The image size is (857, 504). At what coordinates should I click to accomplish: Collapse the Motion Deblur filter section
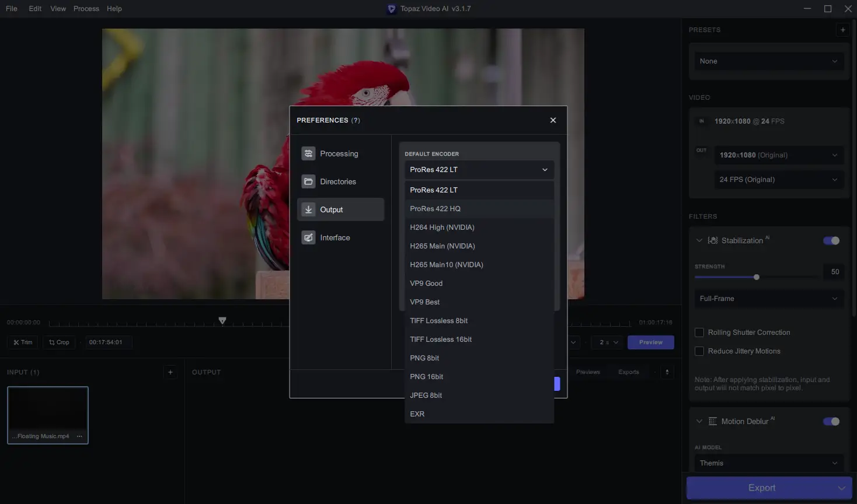pos(699,421)
